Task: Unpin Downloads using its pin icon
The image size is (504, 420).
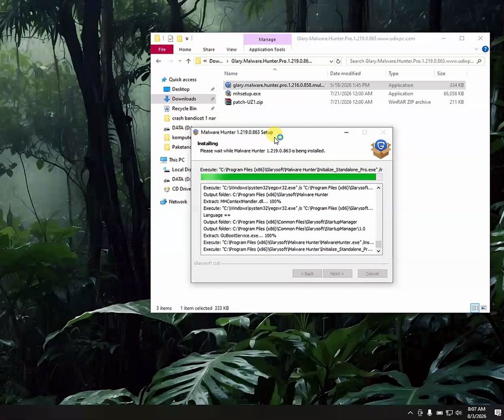Action: [212, 99]
